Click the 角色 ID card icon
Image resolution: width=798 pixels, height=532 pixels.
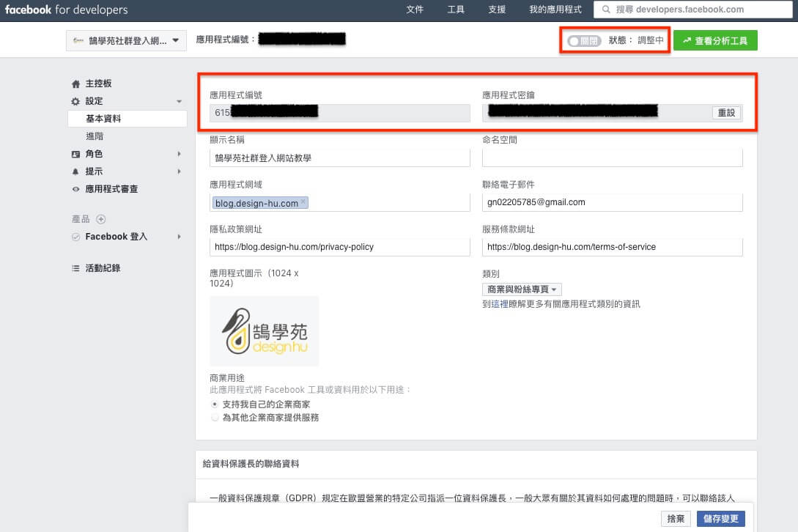point(75,154)
